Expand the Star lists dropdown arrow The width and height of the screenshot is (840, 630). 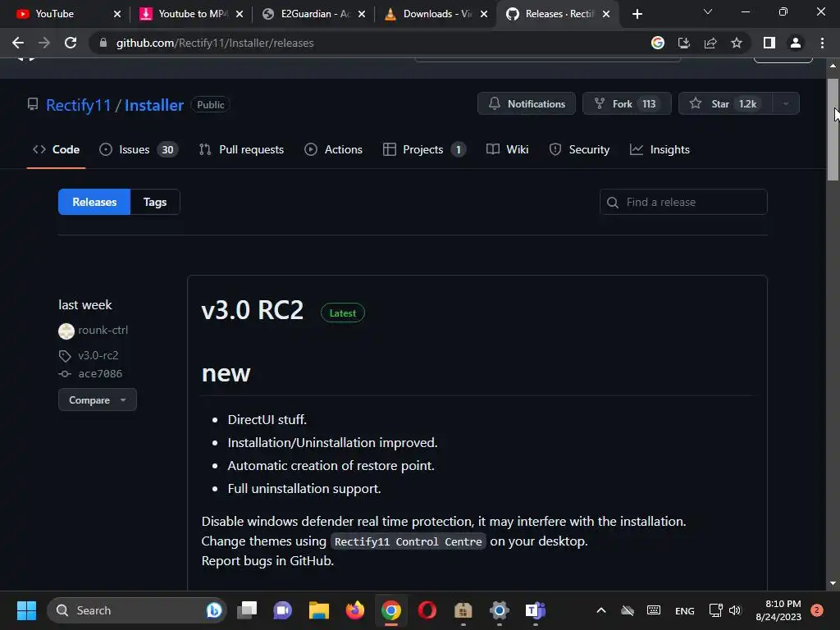[786, 104]
